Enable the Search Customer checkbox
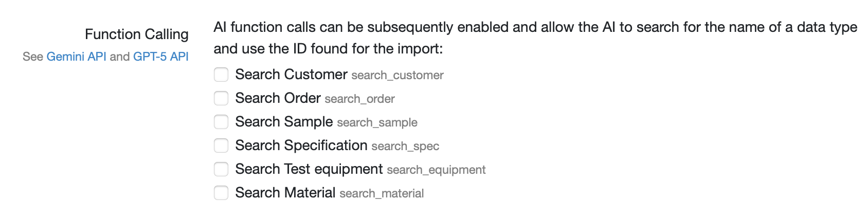Viewport: 868px width, 218px height. pyautogui.click(x=221, y=75)
